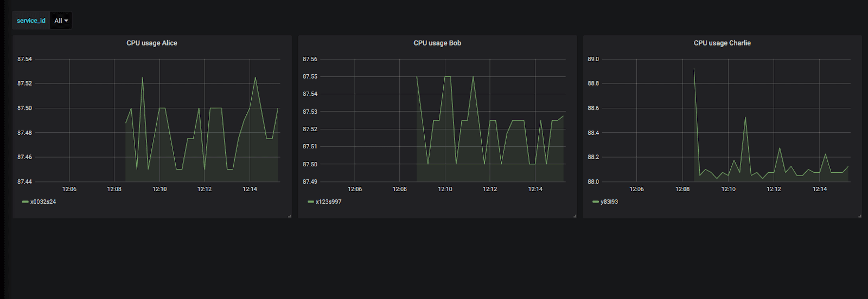Open the service_id All dropdown

[x=61, y=21]
